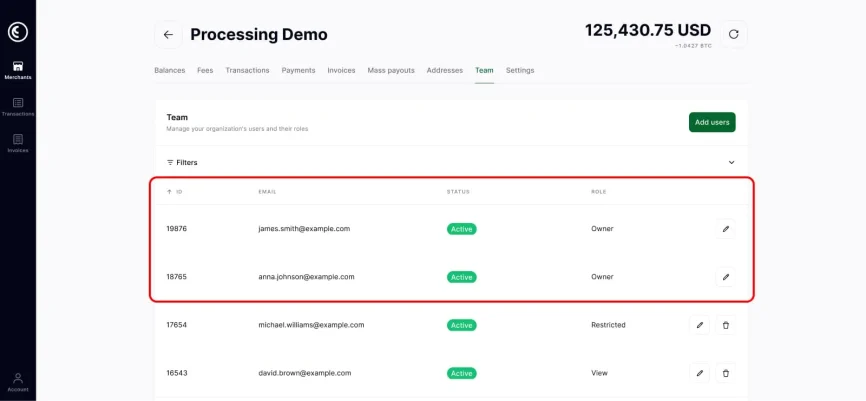The width and height of the screenshot is (866, 401).
Task: Click the app logo in the sidebar
Action: coord(18,32)
